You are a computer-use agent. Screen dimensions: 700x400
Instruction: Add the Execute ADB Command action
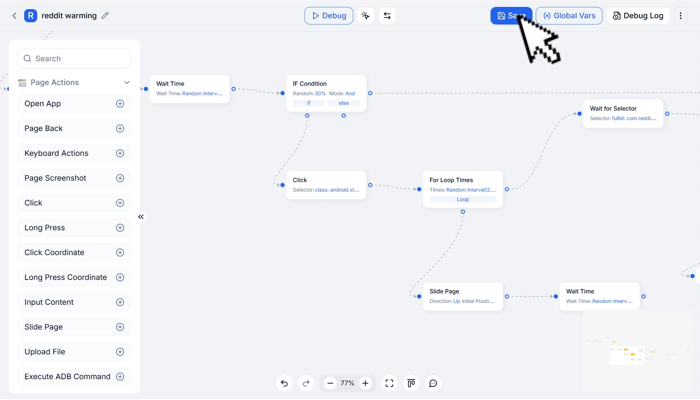click(120, 377)
